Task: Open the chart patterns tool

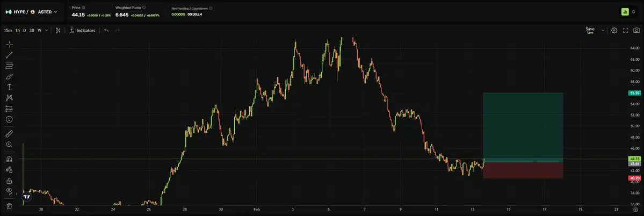Action: pyautogui.click(x=9, y=98)
